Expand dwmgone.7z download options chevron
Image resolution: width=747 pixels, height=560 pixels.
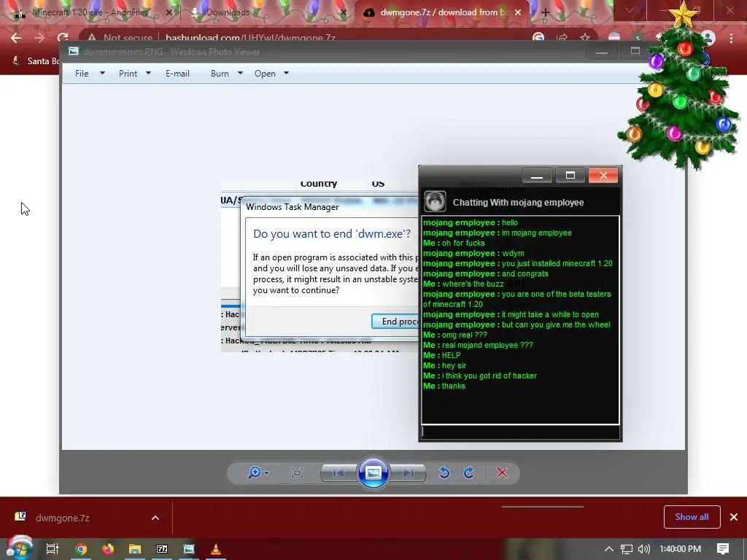(155, 518)
